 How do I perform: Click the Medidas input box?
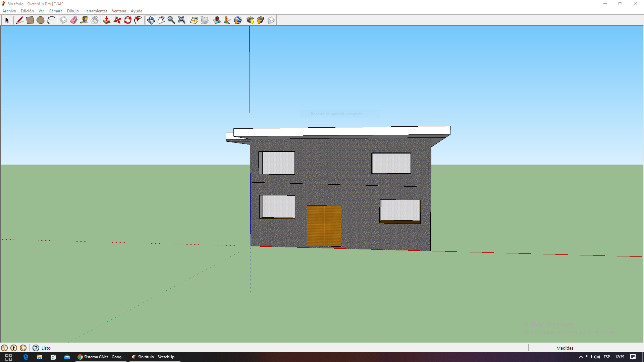coord(608,348)
